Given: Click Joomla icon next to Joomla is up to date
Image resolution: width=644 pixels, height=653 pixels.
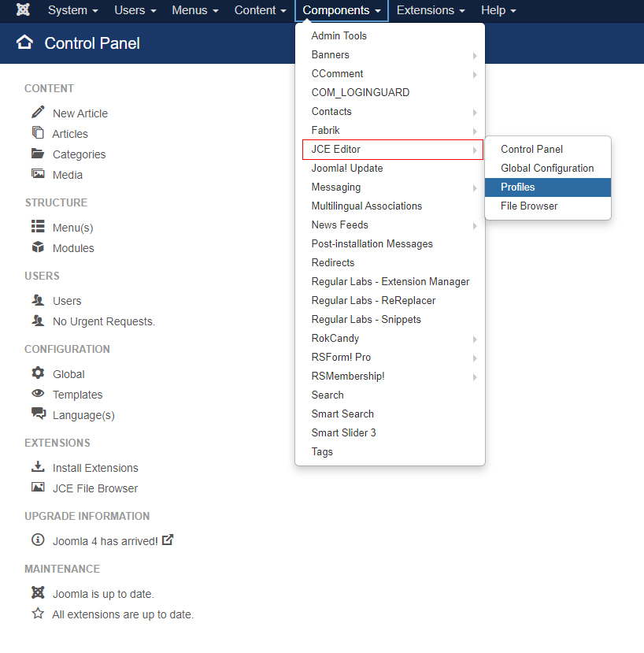Looking at the screenshot, I should point(38,592).
